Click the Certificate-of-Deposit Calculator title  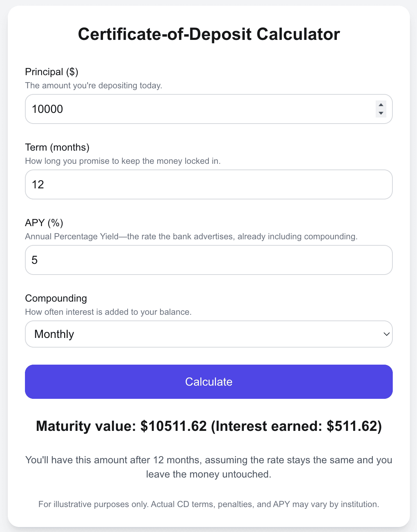click(x=208, y=34)
